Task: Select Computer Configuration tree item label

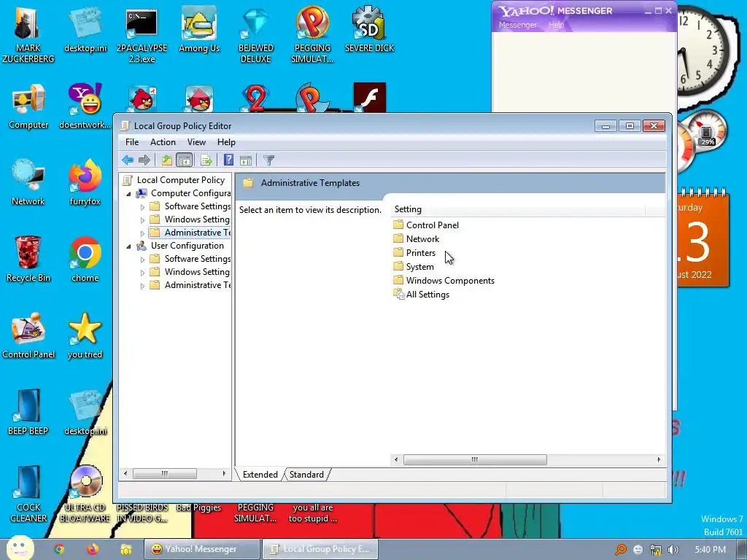Action: click(190, 192)
